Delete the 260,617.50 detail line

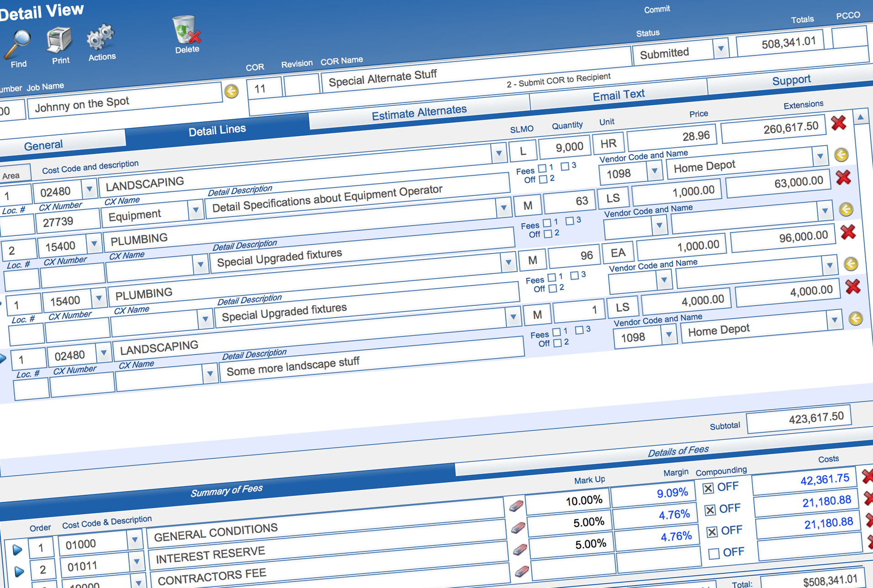(x=838, y=123)
